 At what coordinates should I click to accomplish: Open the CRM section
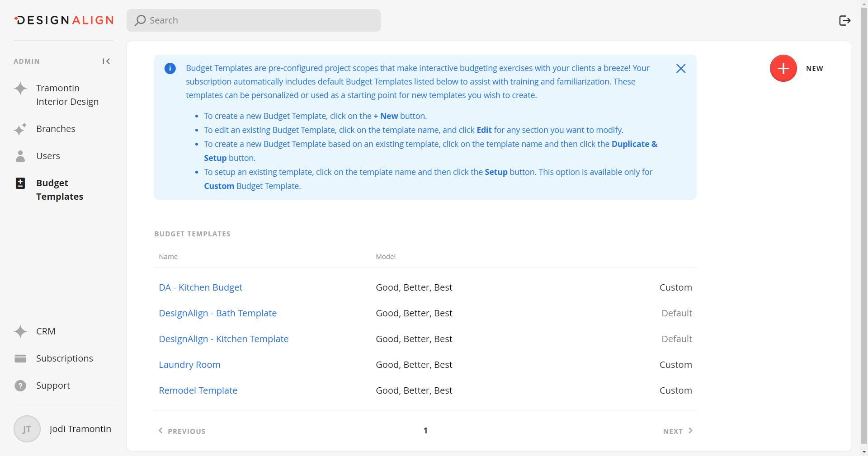tap(46, 331)
